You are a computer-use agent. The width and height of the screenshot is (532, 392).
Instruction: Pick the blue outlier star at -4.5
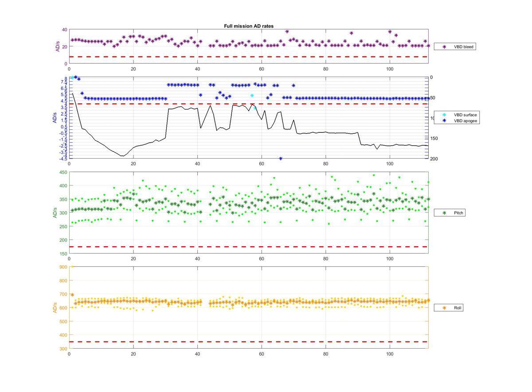click(281, 159)
